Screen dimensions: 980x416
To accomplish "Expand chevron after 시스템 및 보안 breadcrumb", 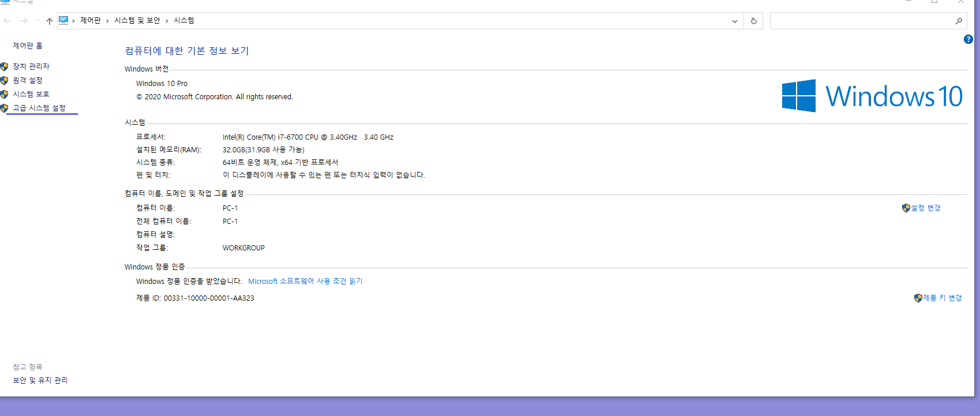I will pyautogui.click(x=167, y=21).
